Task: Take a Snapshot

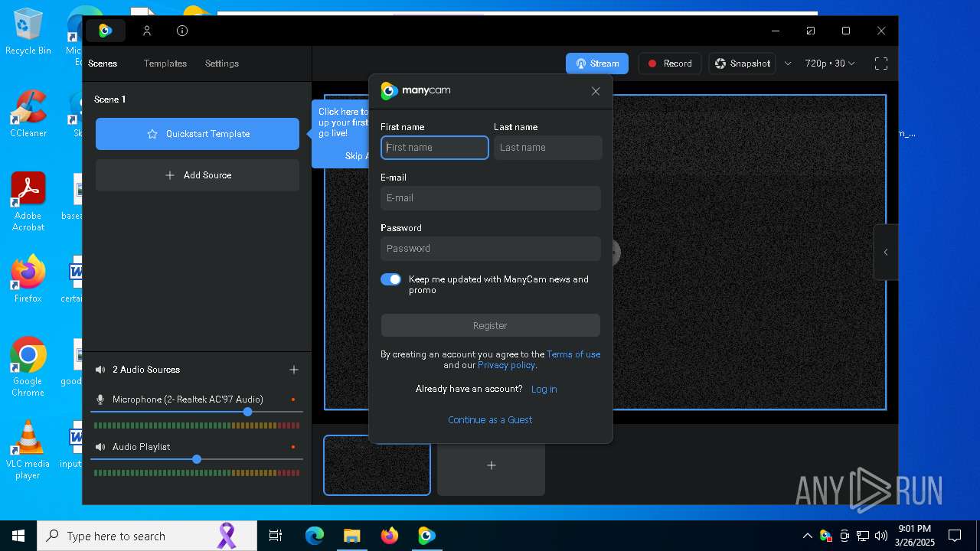Action: 743,64
